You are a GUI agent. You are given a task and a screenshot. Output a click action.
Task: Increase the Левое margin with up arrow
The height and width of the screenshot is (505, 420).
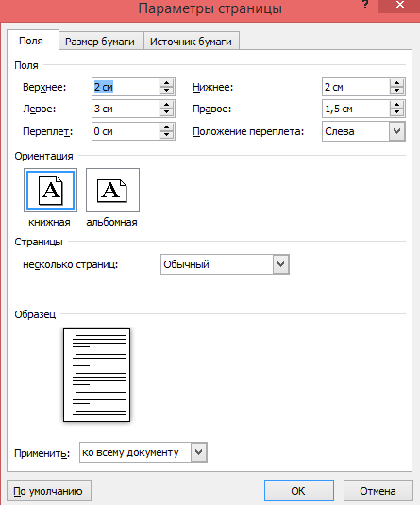166,105
